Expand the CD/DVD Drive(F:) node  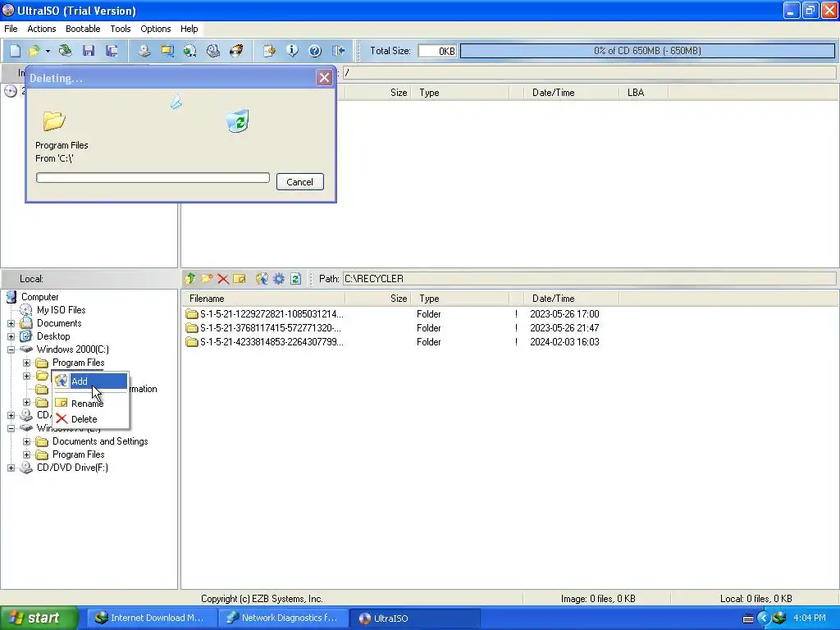(11, 468)
